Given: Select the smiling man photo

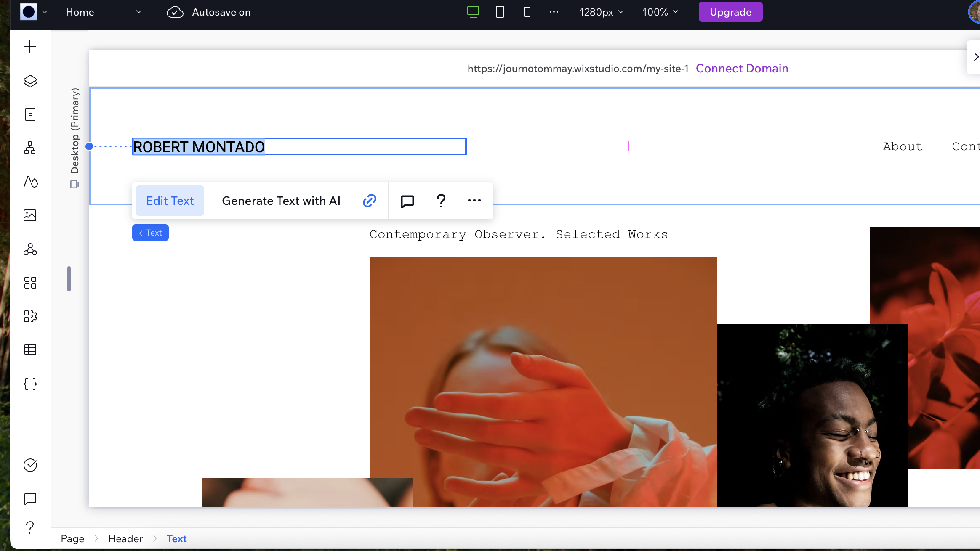Looking at the screenshot, I should [x=812, y=416].
